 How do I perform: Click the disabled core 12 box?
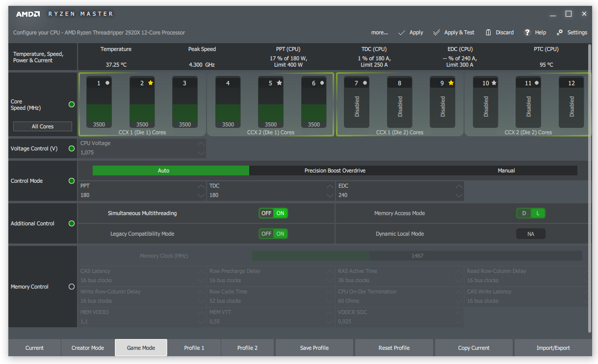[572, 102]
